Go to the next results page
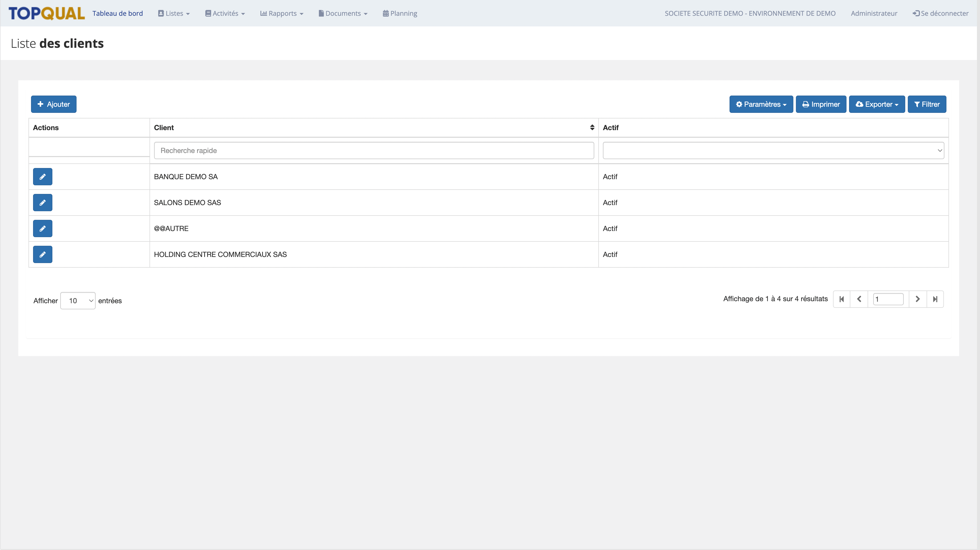980x550 pixels. [x=918, y=299]
